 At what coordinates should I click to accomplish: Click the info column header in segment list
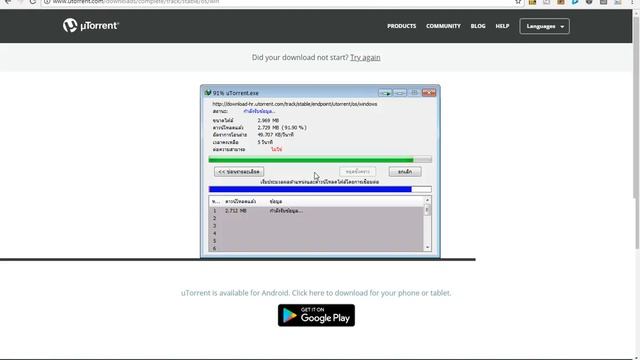[x=276, y=202]
